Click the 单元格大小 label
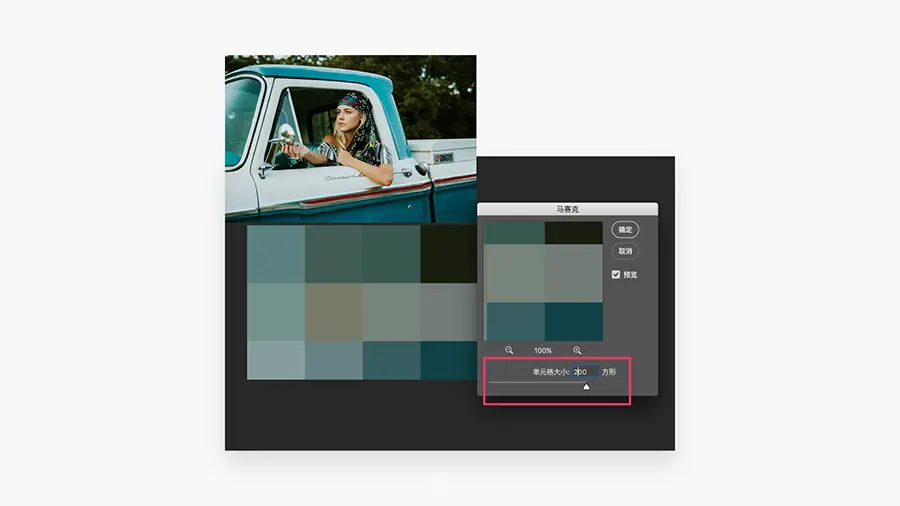 pos(550,372)
